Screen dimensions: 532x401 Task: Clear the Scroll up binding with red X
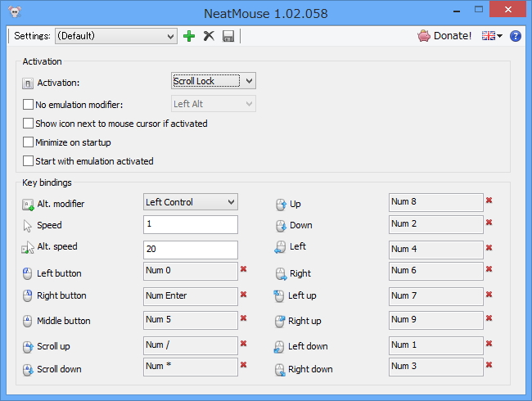coord(243,344)
